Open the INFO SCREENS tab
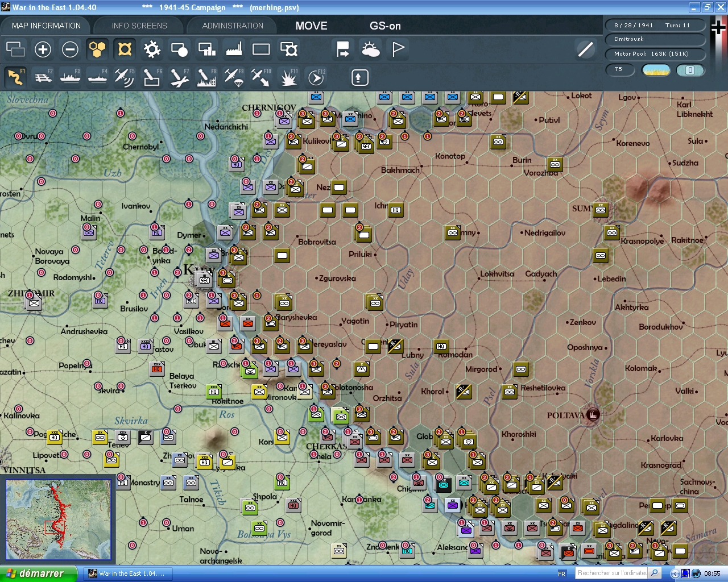This screenshot has height=582, width=728. (139, 26)
